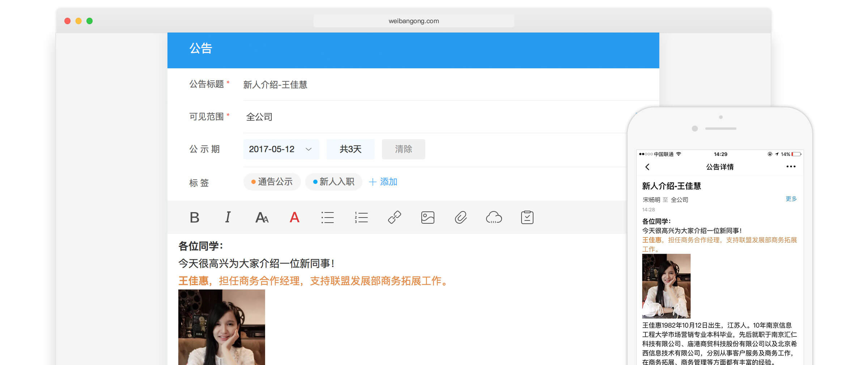Select the 通告公示 tag
This screenshot has width=868, height=365.
(272, 182)
